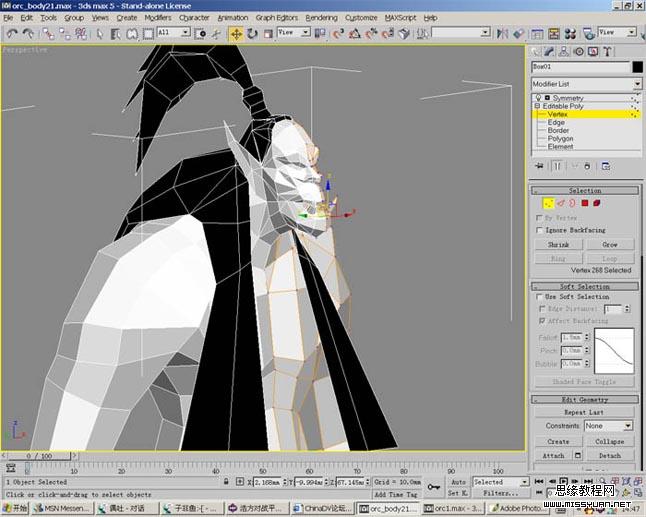The height and width of the screenshot is (517, 646).
Task: Open the Character menu
Action: tap(194, 18)
